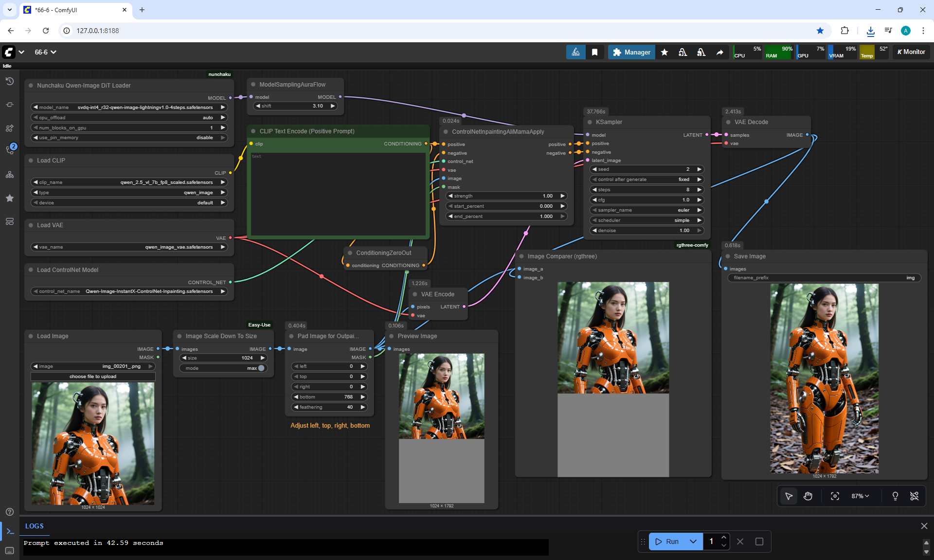Image resolution: width=934 pixels, height=560 pixels.
Task: Open the terminal logs panel icon
Action: (x=10, y=531)
